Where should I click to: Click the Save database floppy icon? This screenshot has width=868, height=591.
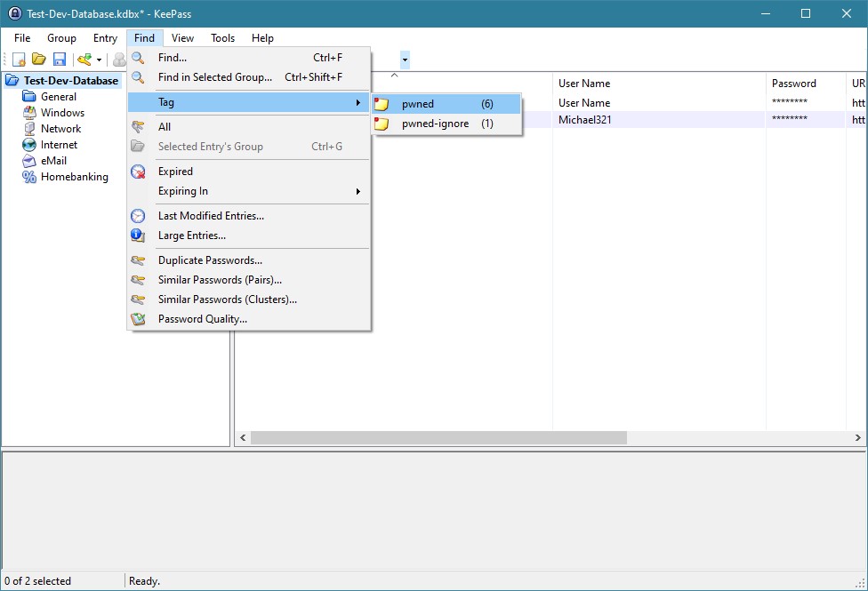(x=60, y=60)
